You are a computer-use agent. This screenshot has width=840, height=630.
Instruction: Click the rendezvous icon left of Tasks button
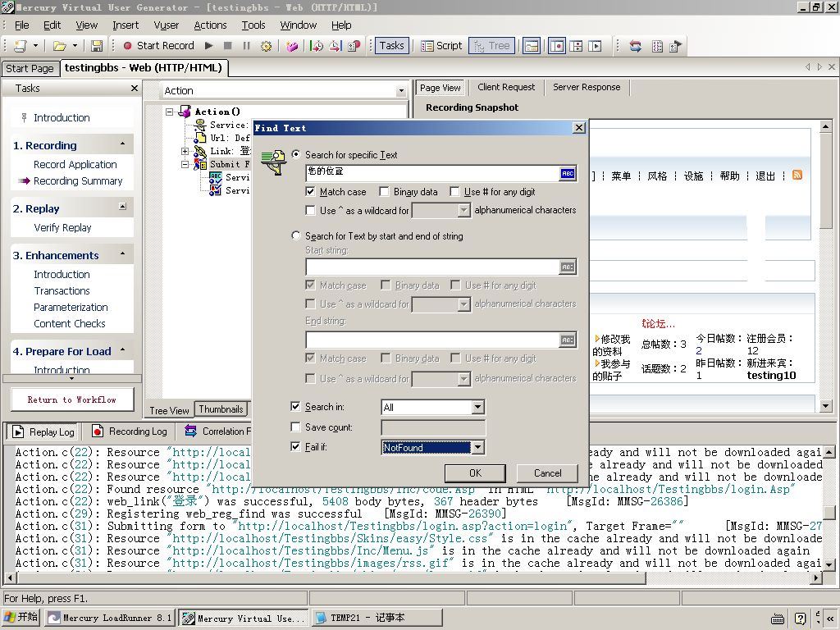pyautogui.click(x=354, y=46)
